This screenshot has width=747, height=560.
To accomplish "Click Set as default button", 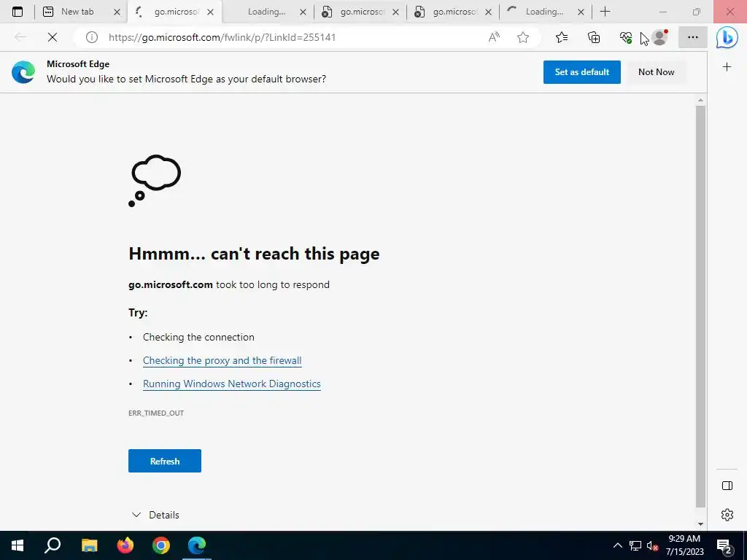I will (x=581, y=72).
